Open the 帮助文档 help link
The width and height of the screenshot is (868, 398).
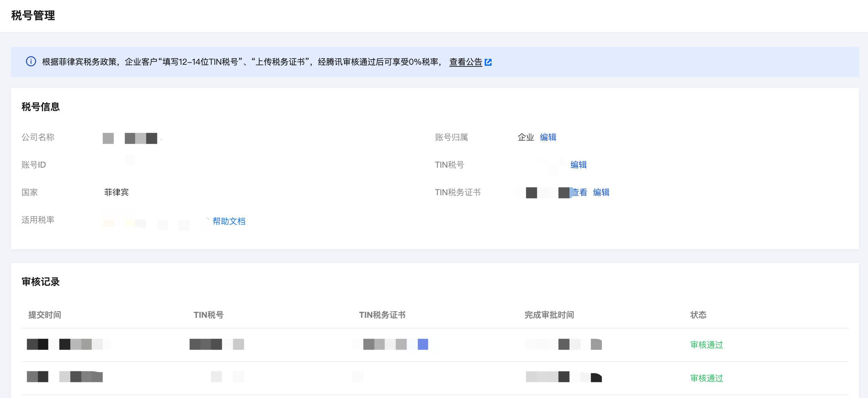[x=229, y=221]
